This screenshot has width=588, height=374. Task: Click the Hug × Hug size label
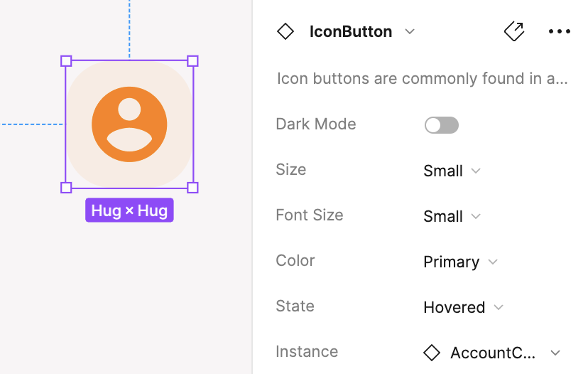[x=129, y=210]
